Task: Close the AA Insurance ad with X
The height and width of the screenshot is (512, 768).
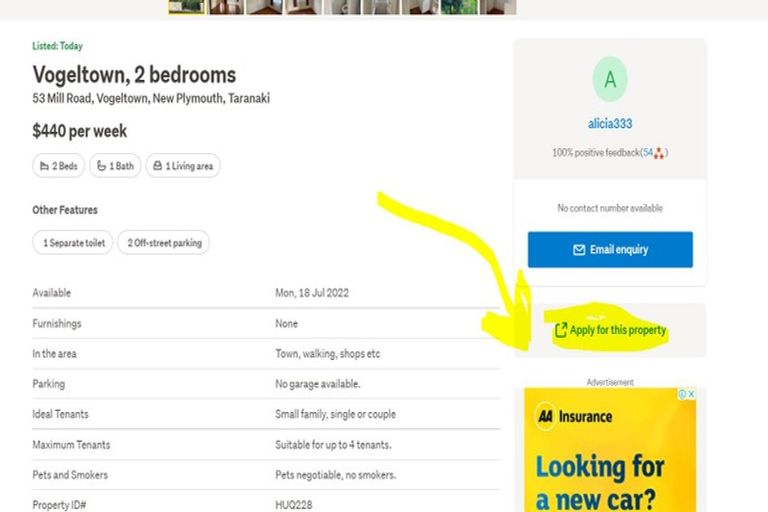Action: (690, 394)
